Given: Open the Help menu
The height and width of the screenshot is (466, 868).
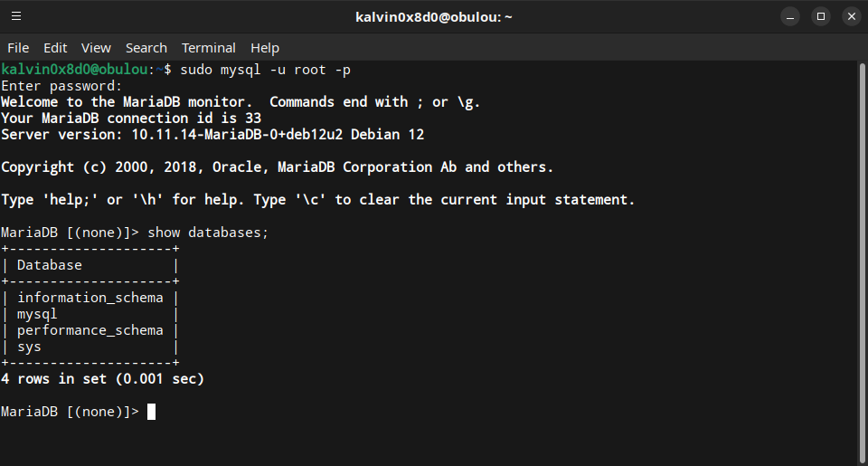Looking at the screenshot, I should pos(265,48).
